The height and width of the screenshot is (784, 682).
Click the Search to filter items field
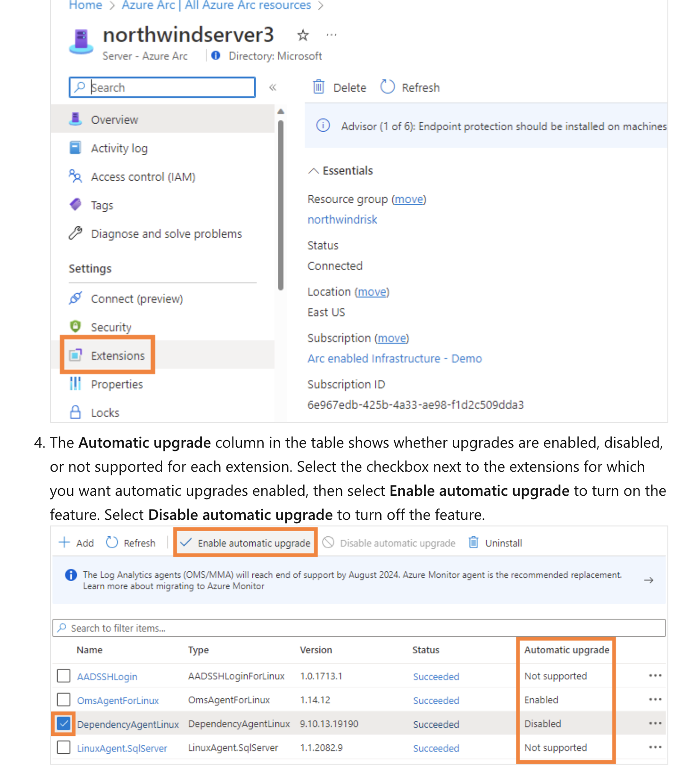click(117, 628)
